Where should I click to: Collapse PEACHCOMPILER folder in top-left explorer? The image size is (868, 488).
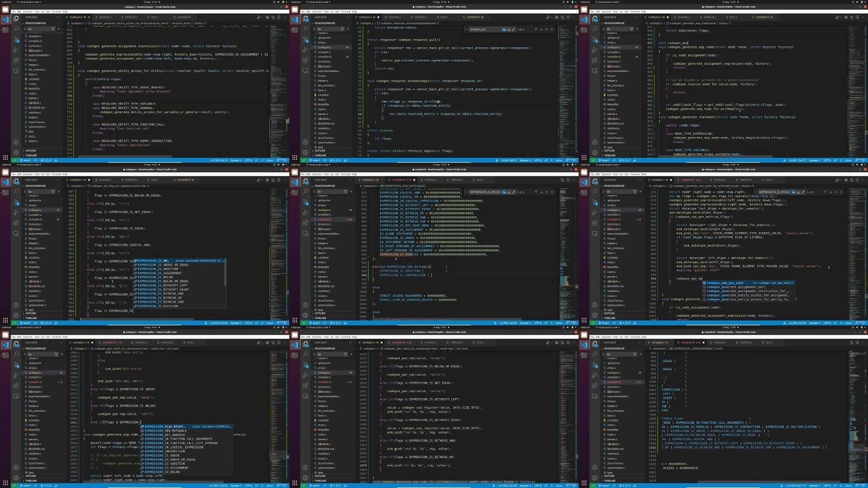click(36, 23)
